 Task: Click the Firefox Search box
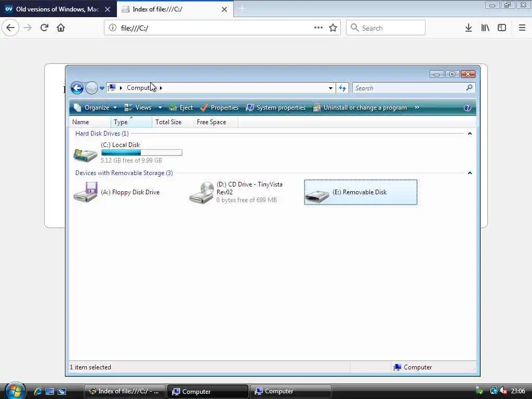[x=386, y=28]
